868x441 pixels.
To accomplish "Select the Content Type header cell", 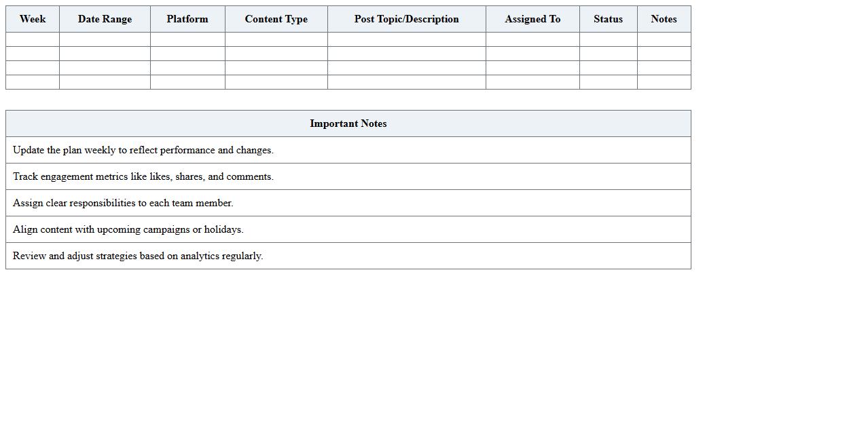I will click(276, 19).
